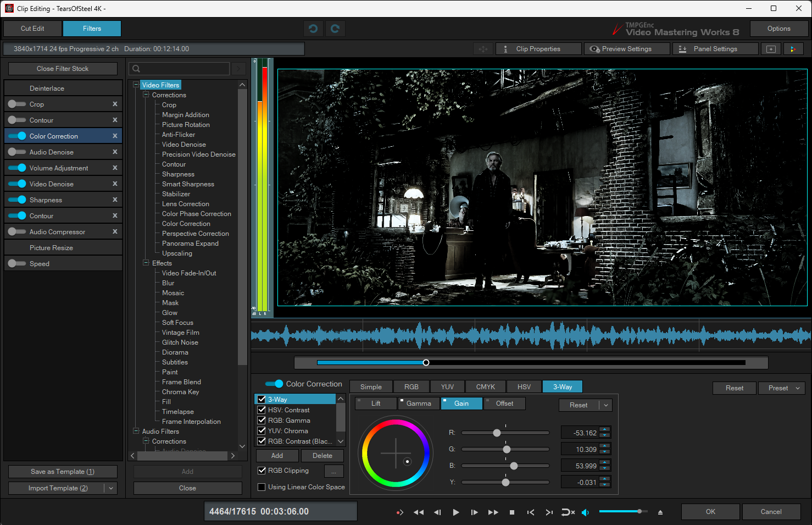
Task: Jump to the next marker point
Action: click(549, 512)
